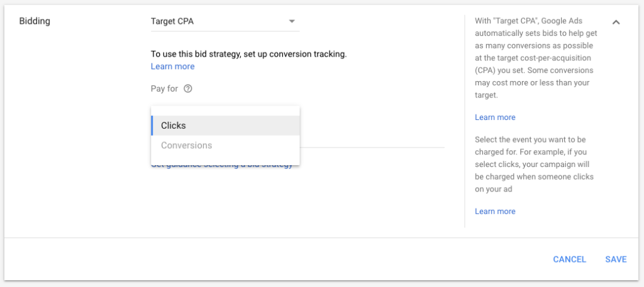Click the conversion tracking setup notice text
This screenshot has height=287, width=644.
pos(249,54)
